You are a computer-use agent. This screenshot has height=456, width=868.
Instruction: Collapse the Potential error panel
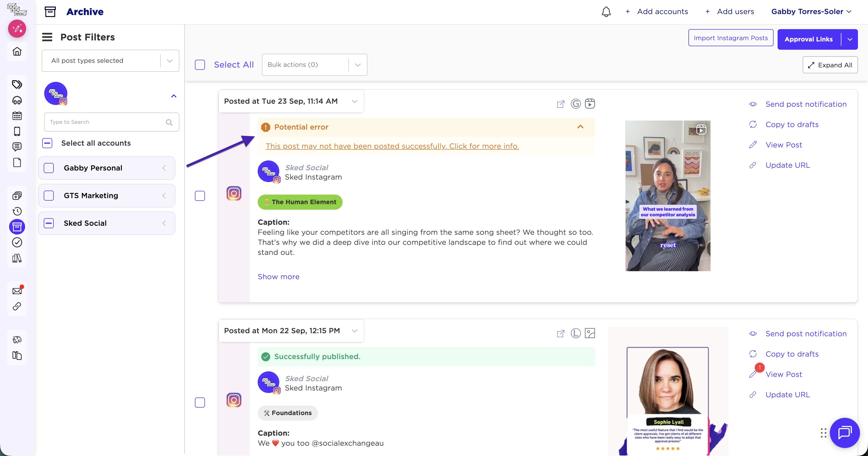(x=580, y=127)
